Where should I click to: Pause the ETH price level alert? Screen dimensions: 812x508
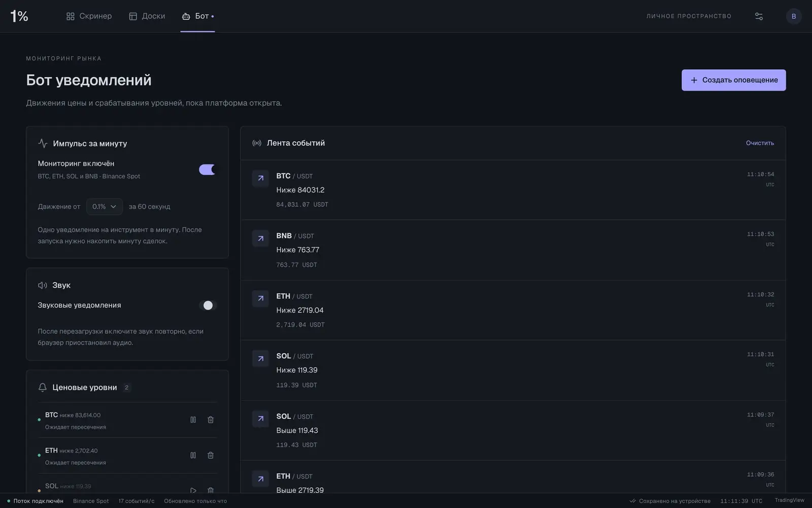tap(193, 455)
